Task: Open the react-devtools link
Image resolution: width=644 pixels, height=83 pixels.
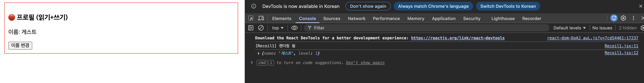Action: pyautogui.click(x=458, y=38)
